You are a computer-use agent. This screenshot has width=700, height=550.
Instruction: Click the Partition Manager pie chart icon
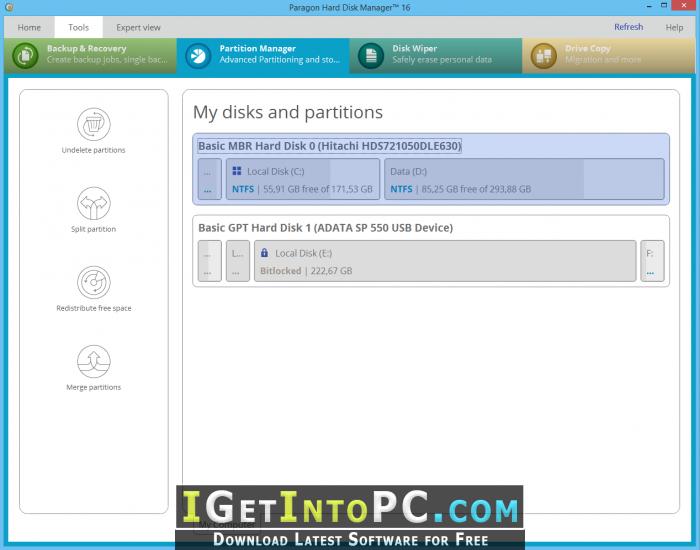pos(198,55)
